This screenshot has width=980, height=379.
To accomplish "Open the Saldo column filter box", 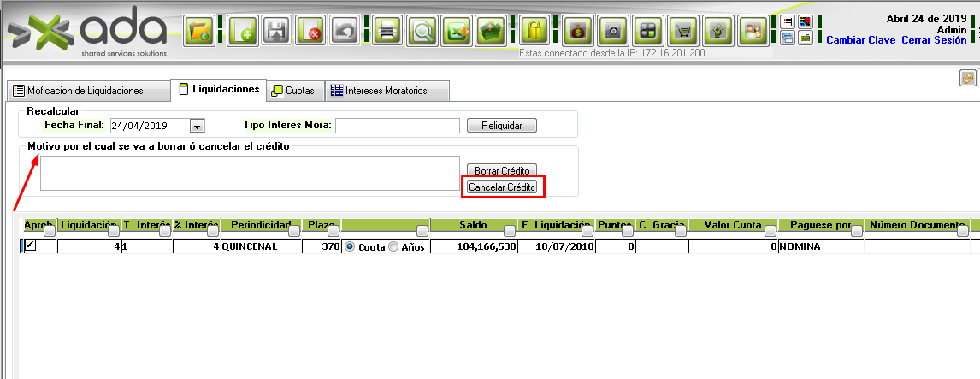I will tap(508, 231).
